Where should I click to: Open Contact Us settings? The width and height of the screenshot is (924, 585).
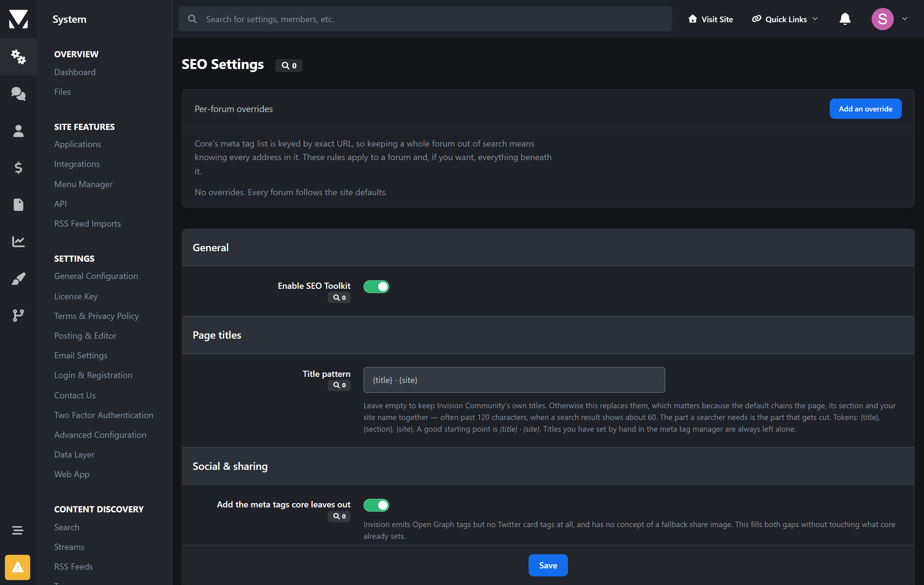point(75,395)
